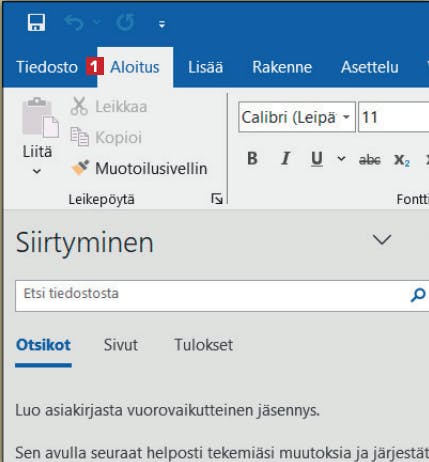
Task: Click the Undo arrow icon
Action: pos(74,23)
